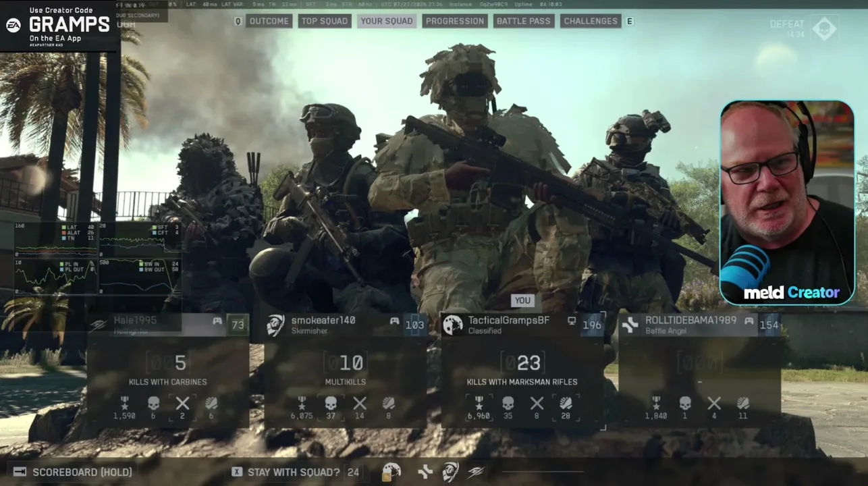Select Hale1995's player name

point(135,320)
